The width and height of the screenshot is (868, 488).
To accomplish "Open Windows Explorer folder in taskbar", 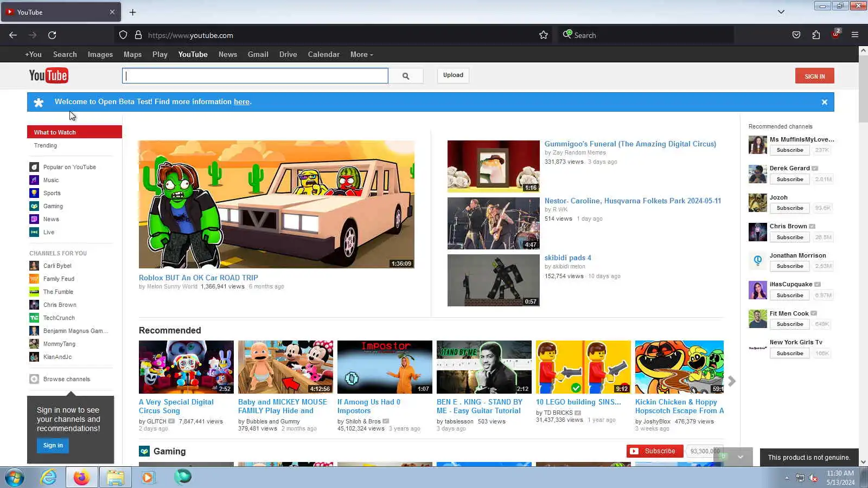I will click(x=115, y=478).
